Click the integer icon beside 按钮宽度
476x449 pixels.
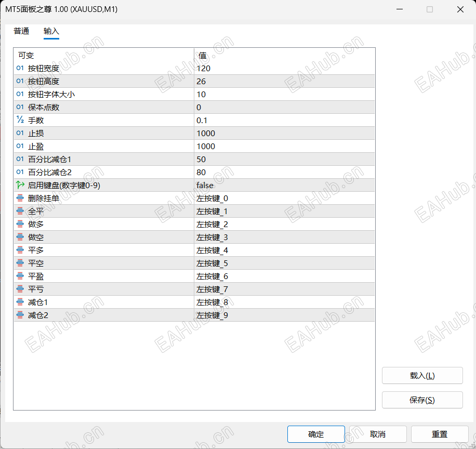click(x=20, y=68)
